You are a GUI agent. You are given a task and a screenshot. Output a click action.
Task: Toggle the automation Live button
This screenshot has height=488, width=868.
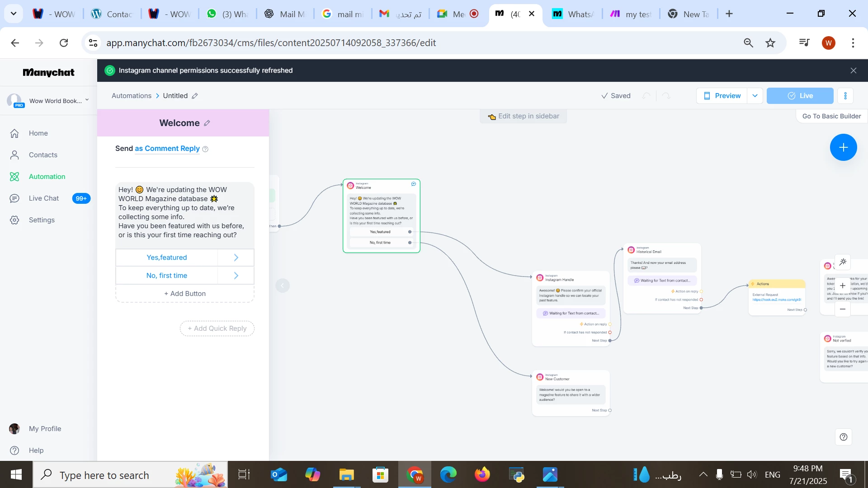pyautogui.click(x=800, y=96)
